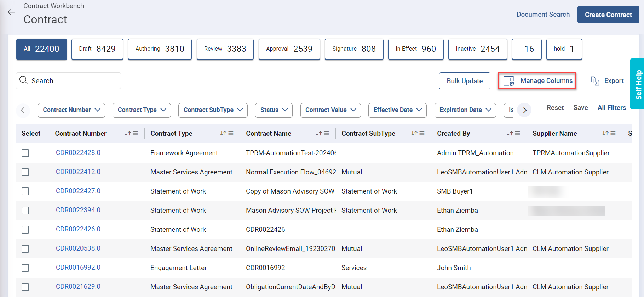
Task: Click the Export icon
Action: [x=595, y=81]
